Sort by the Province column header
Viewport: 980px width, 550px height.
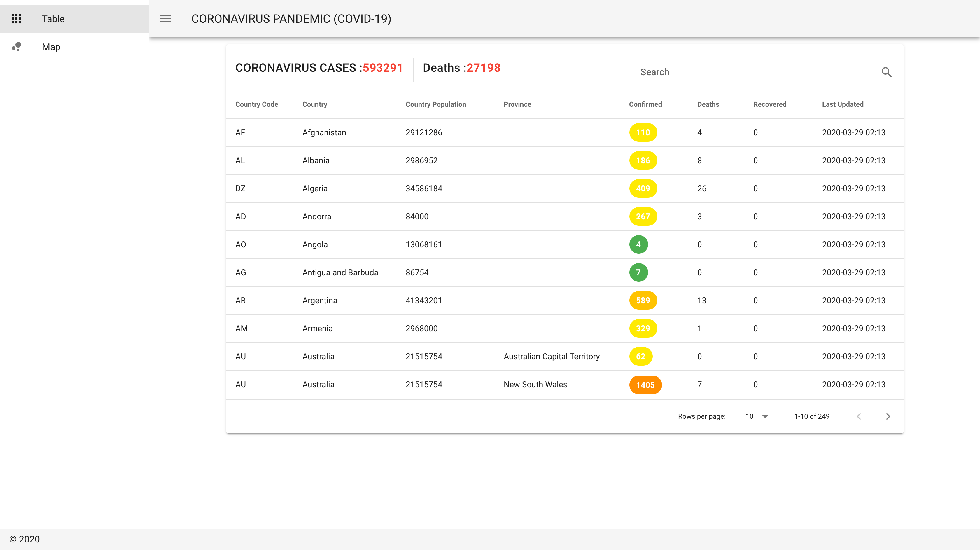pyautogui.click(x=517, y=104)
